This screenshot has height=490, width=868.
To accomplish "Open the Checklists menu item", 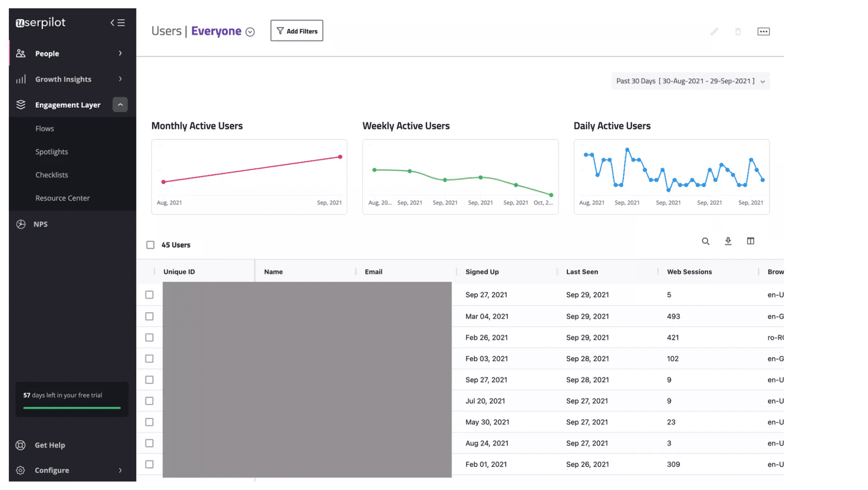I will 52,175.
